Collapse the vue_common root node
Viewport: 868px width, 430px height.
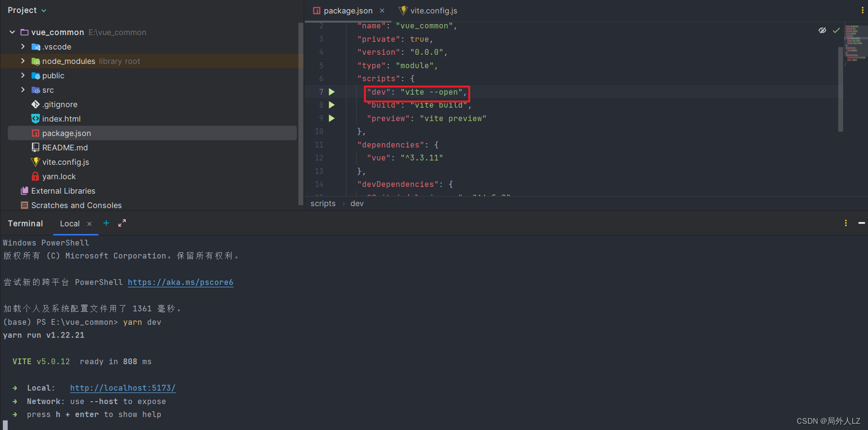point(12,32)
